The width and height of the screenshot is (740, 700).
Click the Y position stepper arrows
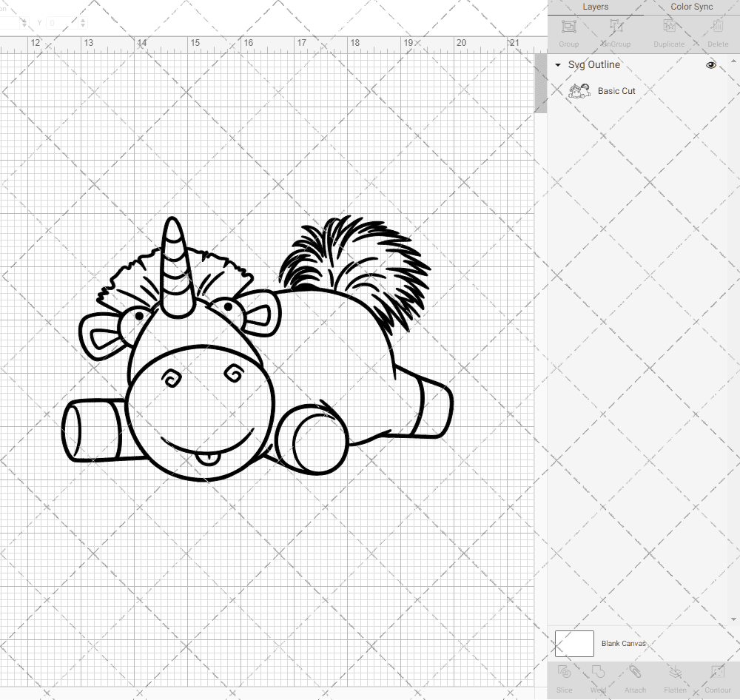tap(83, 23)
